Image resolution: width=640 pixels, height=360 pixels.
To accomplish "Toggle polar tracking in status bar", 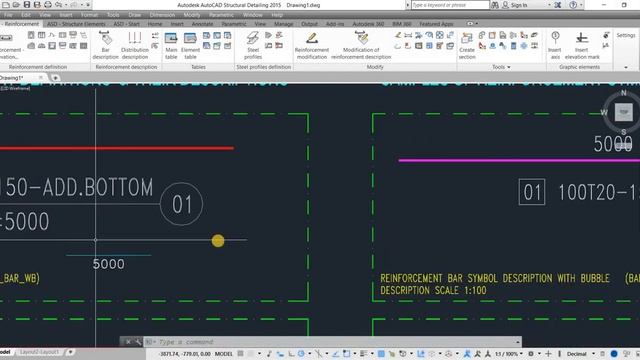I will [x=301, y=353].
